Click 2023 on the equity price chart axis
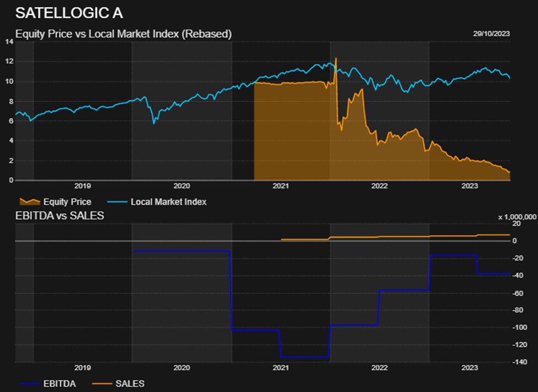Screen dimensions: 538x392 (x=470, y=186)
